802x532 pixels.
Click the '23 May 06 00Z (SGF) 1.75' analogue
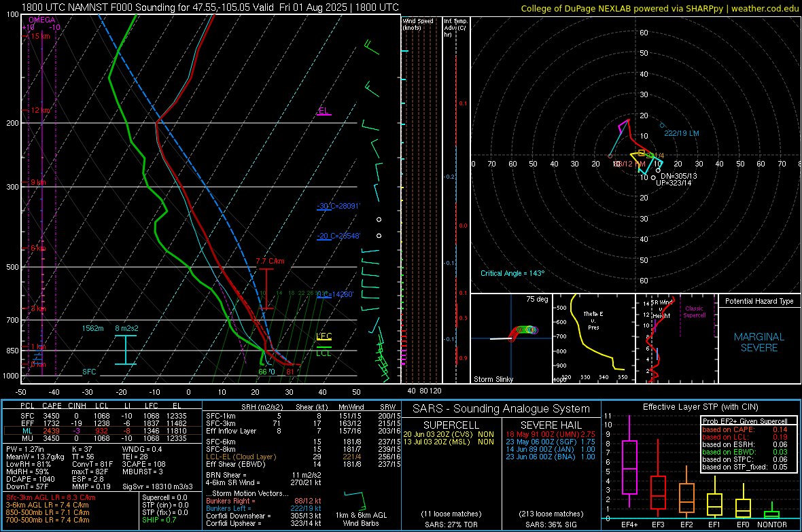551,442
